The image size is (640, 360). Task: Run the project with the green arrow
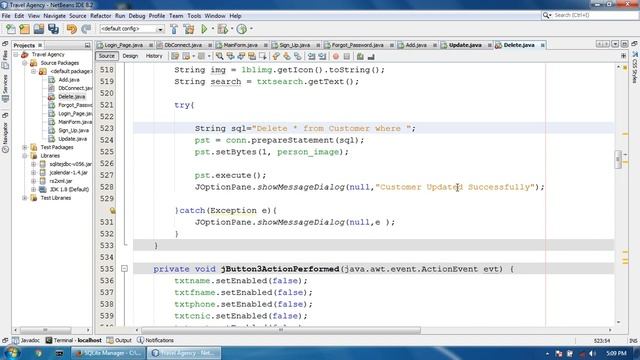pyautogui.click(x=204, y=29)
